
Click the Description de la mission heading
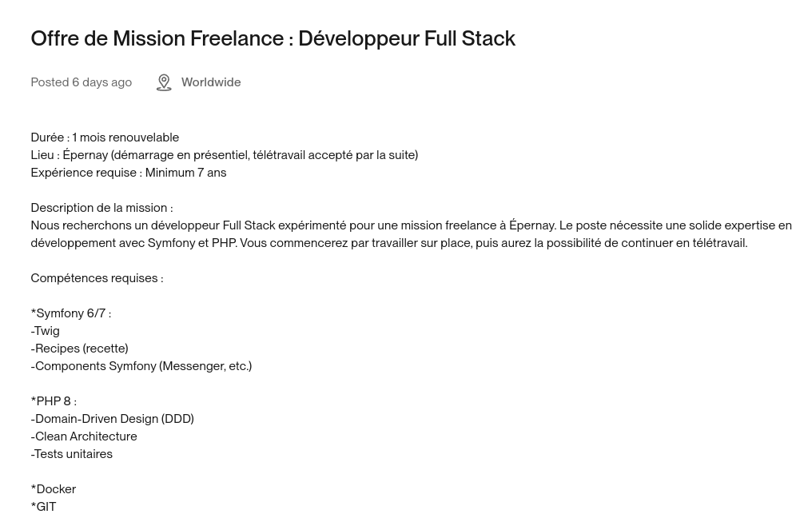pos(101,208)
